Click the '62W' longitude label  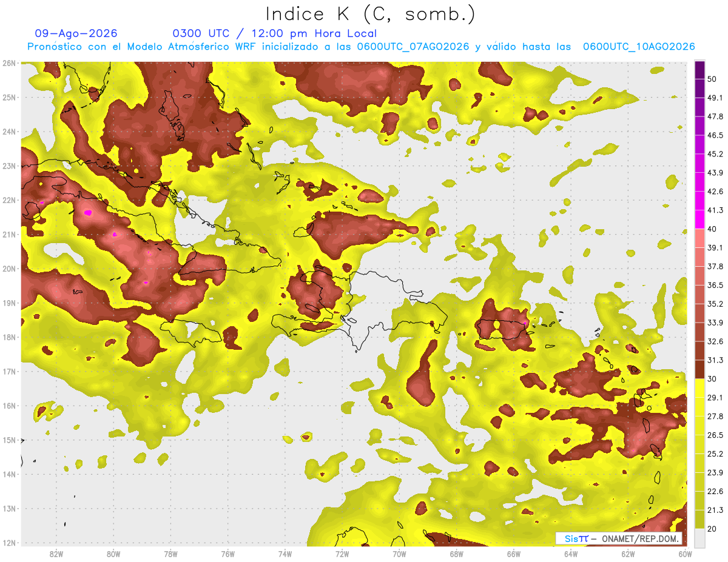pos(628,554)
